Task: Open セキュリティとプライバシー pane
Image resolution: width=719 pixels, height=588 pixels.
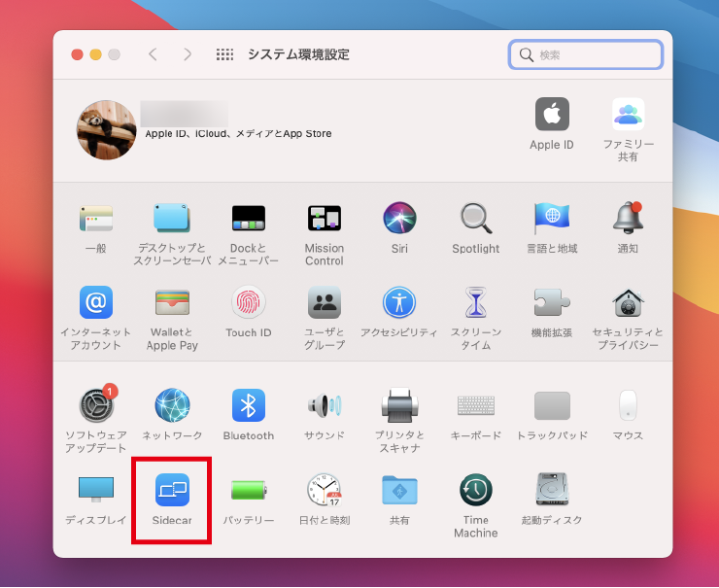Action: (x=628, y=303)
